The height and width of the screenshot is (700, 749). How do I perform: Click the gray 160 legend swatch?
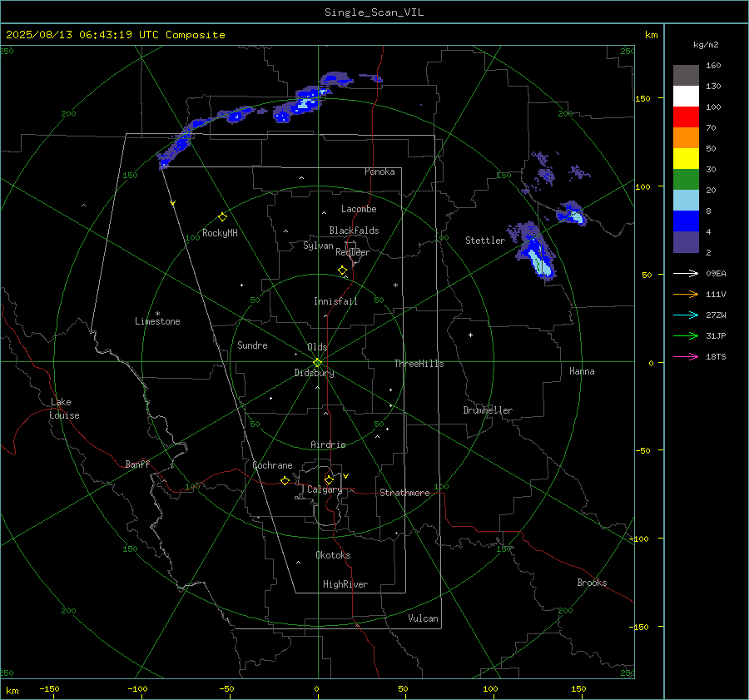click(x=686, y=76)
